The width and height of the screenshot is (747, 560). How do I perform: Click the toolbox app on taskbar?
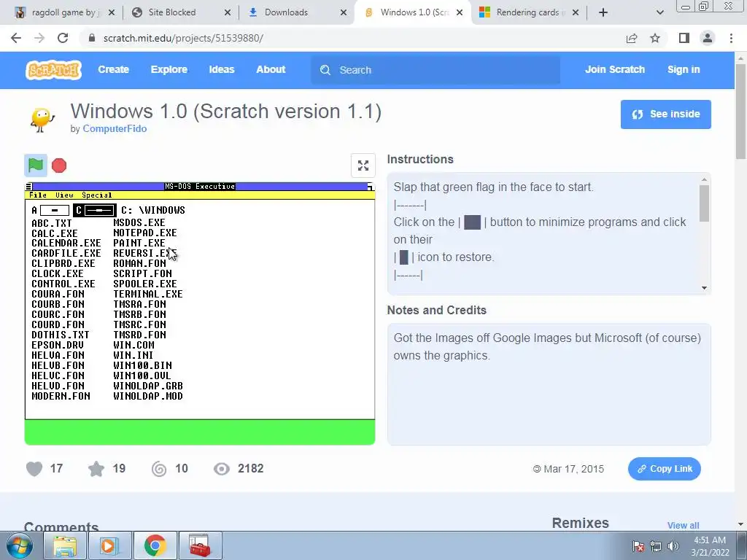200,545
